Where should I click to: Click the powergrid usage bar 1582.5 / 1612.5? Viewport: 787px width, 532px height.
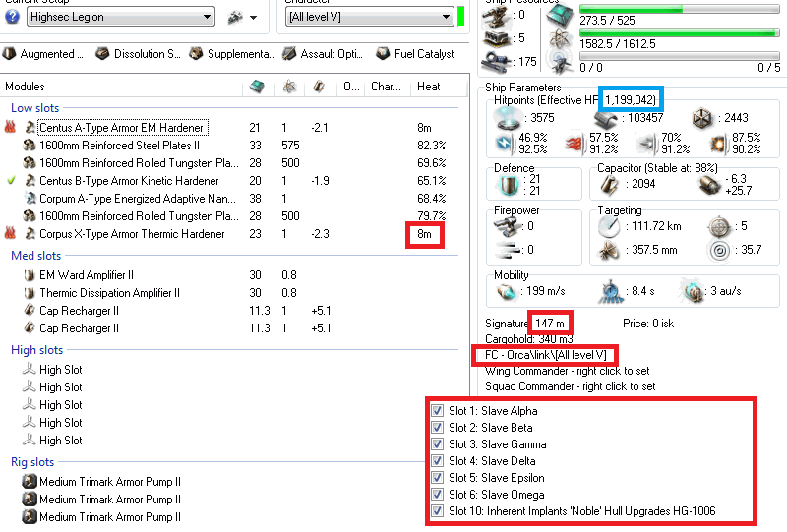click(x=680, y=32)
